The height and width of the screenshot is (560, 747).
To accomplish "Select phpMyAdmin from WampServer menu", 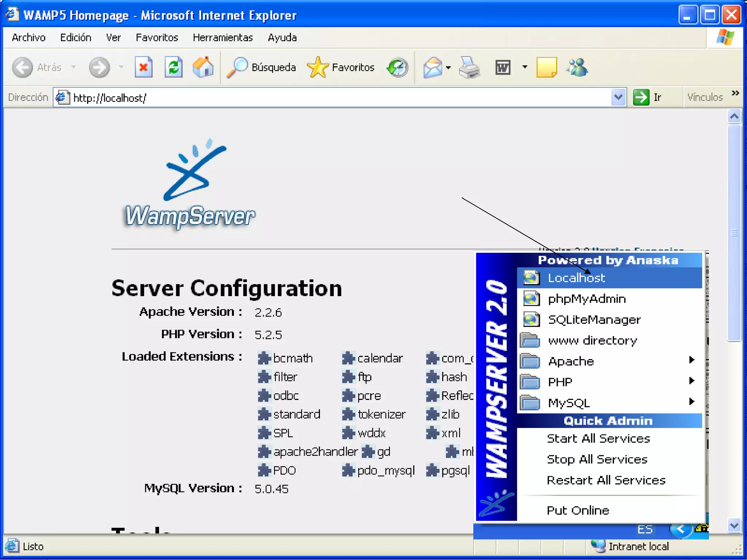I will 587,299.
